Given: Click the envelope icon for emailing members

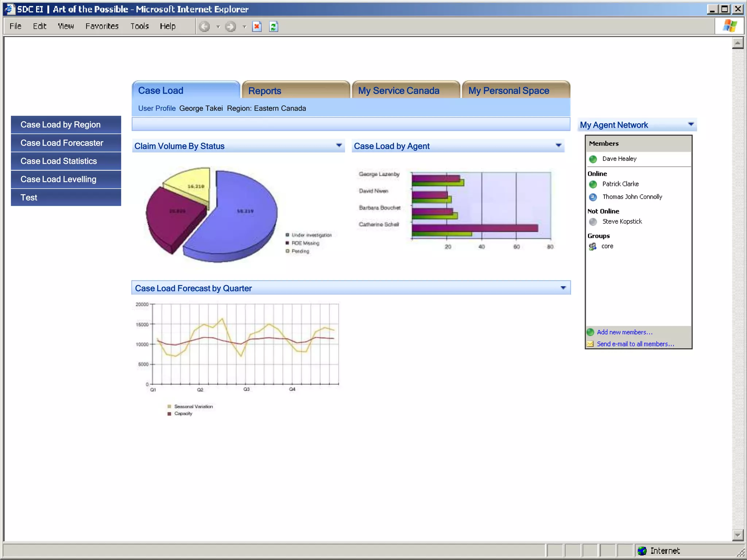Looking at the screenshot, I should (x=590, y=344).
